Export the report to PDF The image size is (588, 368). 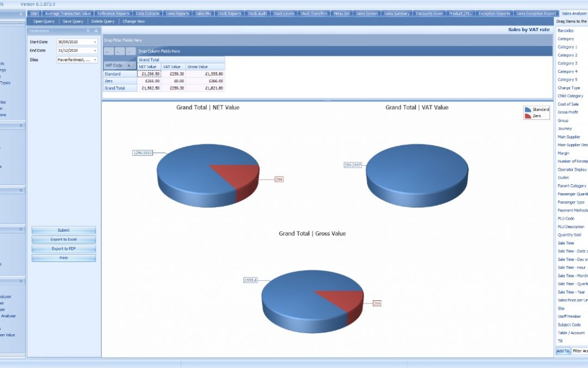tap(63, 249)
